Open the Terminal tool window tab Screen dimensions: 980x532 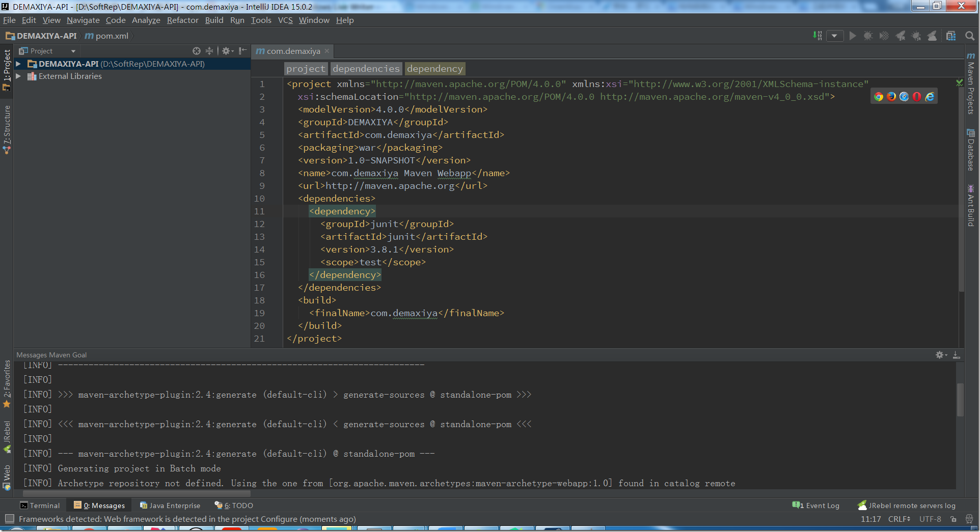(x=40, y=506)
